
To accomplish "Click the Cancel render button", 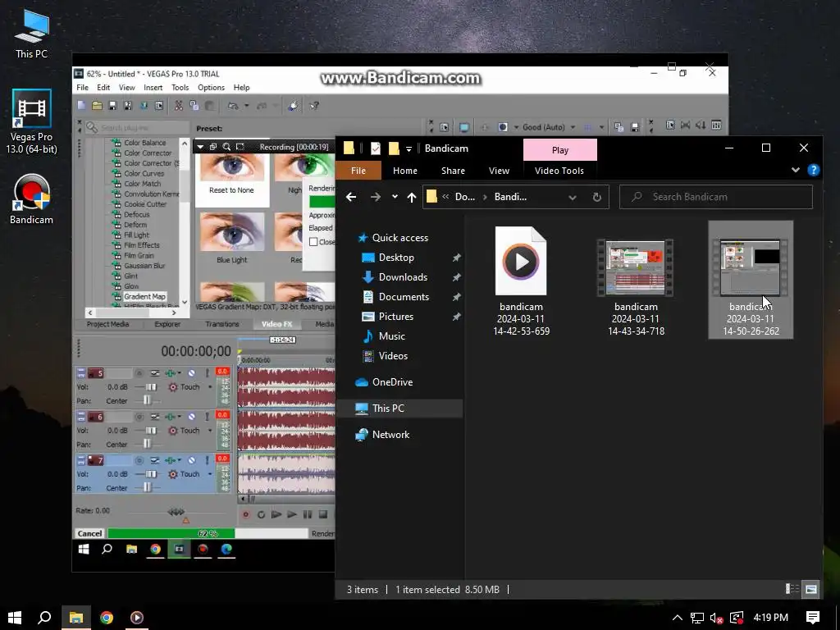I will pos(89,533).
